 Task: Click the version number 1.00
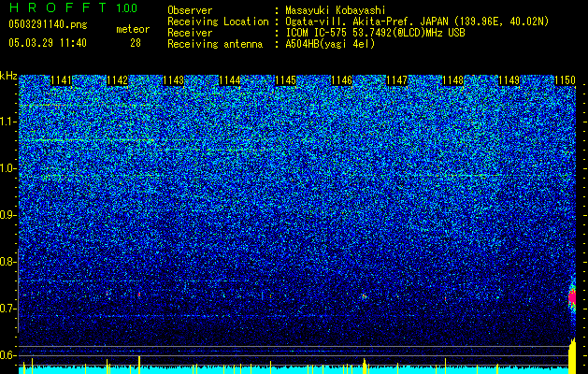tap(126, 7)
